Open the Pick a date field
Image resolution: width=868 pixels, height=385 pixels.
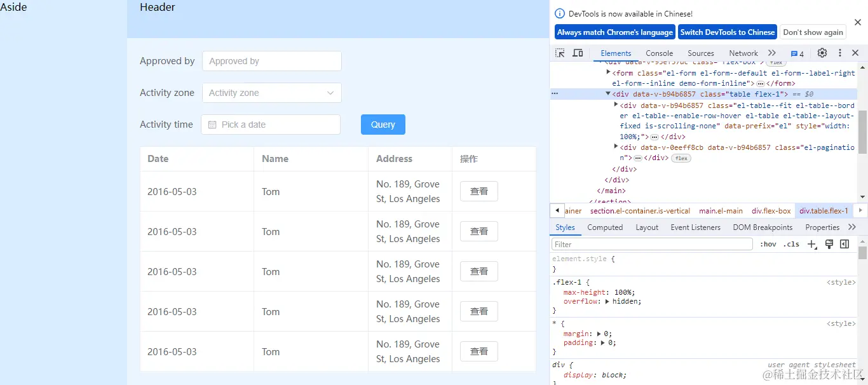[x=271, y=125]
